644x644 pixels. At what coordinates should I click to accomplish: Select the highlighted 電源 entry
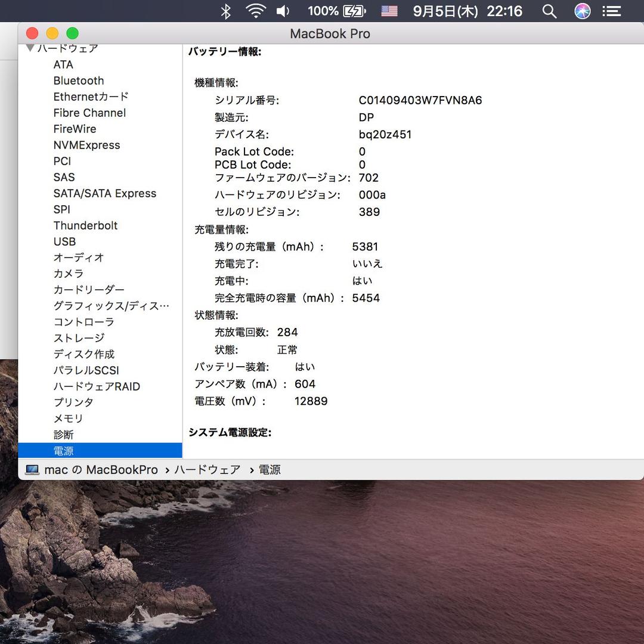pyautogui.click(x=63, y=451)
